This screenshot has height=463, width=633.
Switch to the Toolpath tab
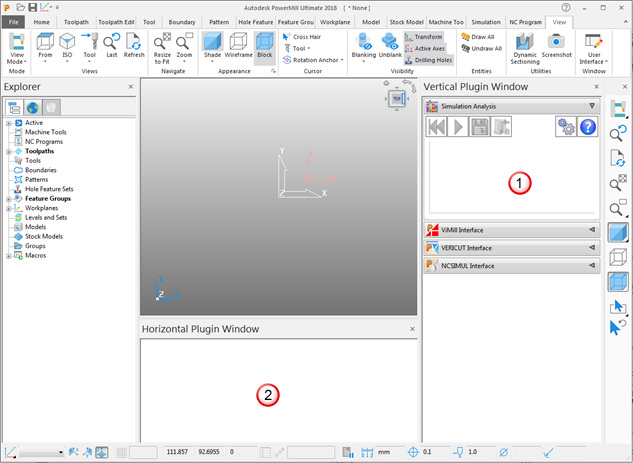point(76,22)
